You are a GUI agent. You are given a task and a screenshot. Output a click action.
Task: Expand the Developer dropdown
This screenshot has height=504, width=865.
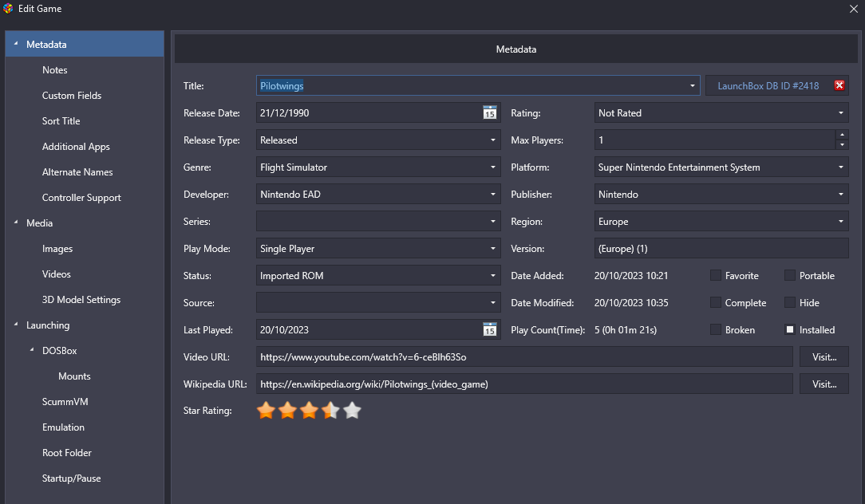coord(493,194)
